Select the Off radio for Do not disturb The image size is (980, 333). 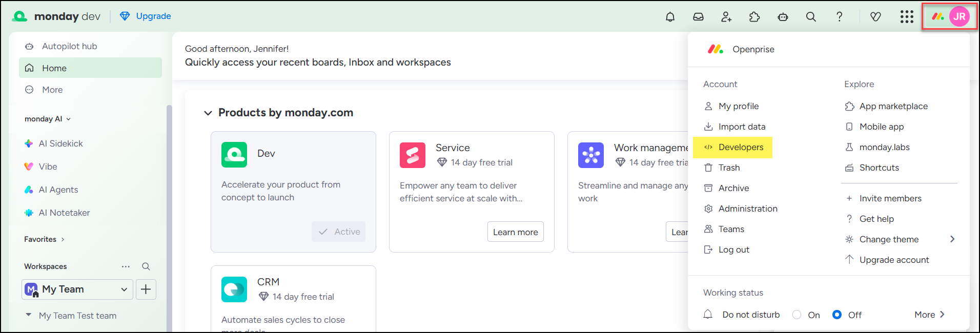point(837,315)
